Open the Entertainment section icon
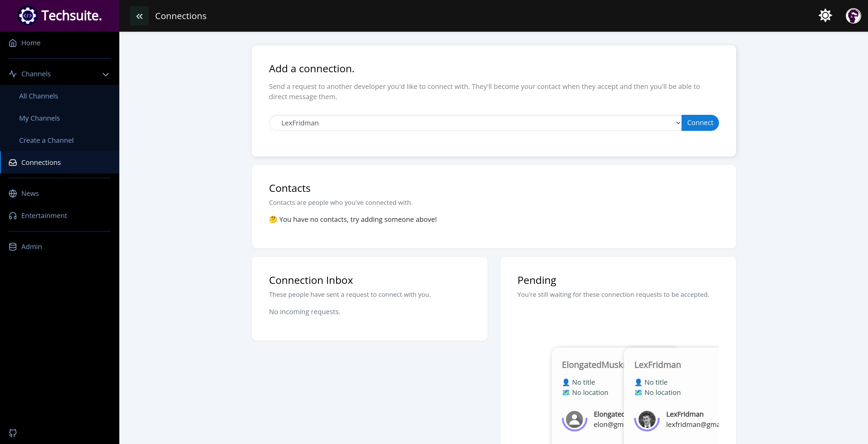The image size is (868, 444). [x=13, y=215]
